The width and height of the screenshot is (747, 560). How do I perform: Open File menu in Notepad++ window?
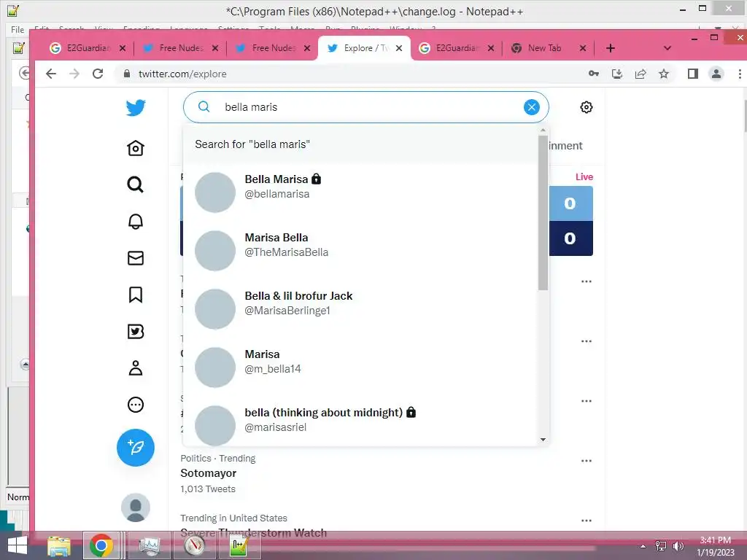click(18, 29)
